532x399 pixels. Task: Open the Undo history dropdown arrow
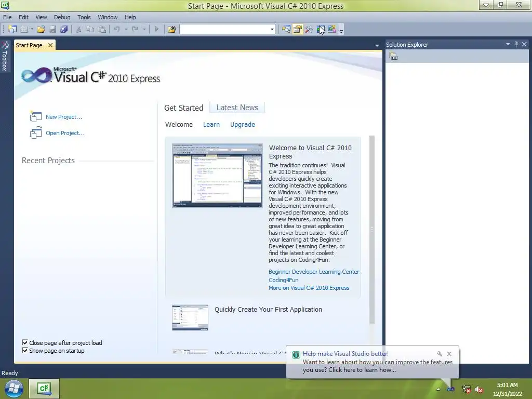[126, 29]
